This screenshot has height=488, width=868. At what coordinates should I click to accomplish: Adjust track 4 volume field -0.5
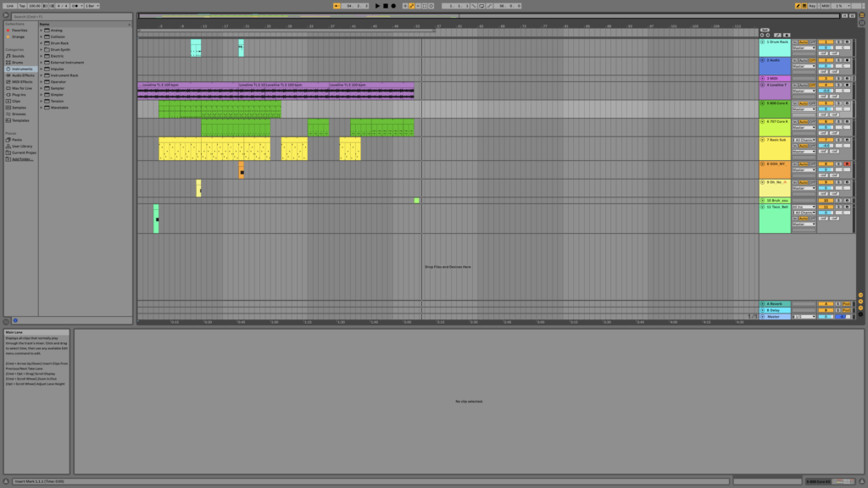pyautogui.click(x=826, y=91)
